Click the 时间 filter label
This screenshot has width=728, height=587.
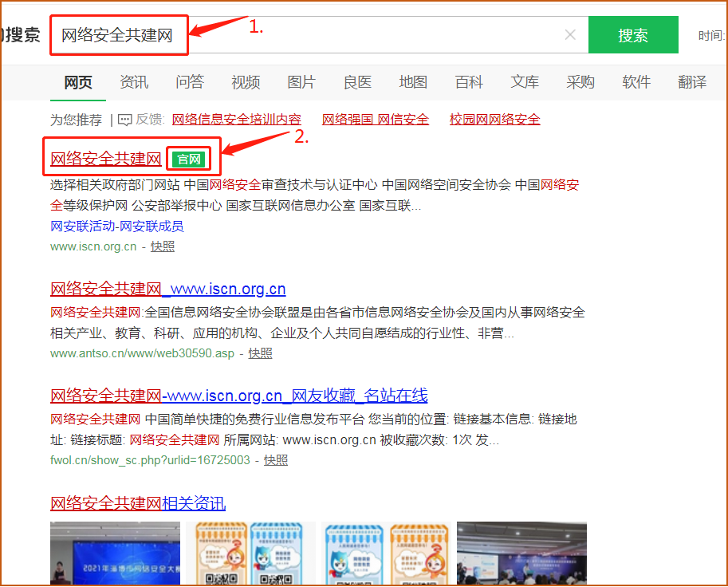pyautogui.click(x=712, y=35)
